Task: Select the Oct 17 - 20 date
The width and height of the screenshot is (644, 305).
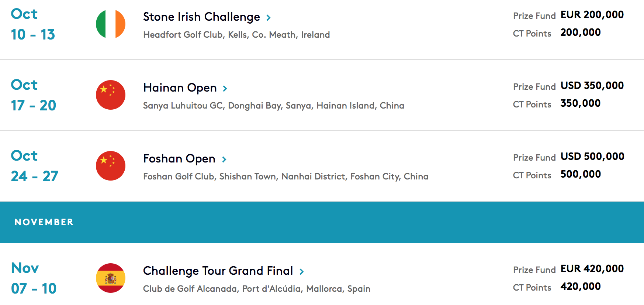Action: (33, 95)
